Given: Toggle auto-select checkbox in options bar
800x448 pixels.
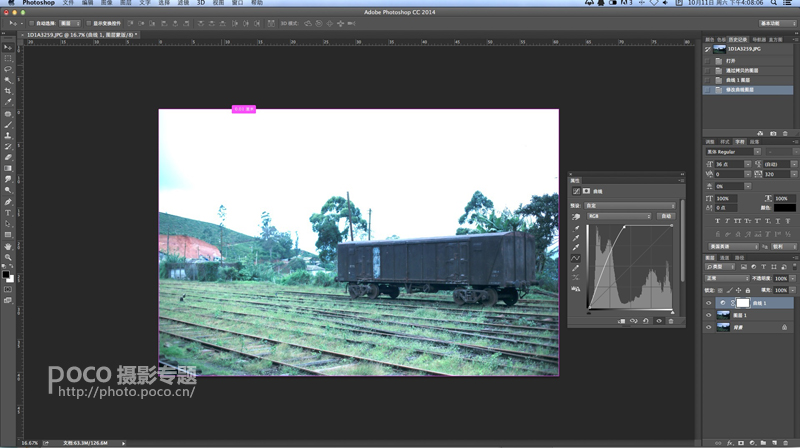Looking at the screenshot, I should point(32,23).
